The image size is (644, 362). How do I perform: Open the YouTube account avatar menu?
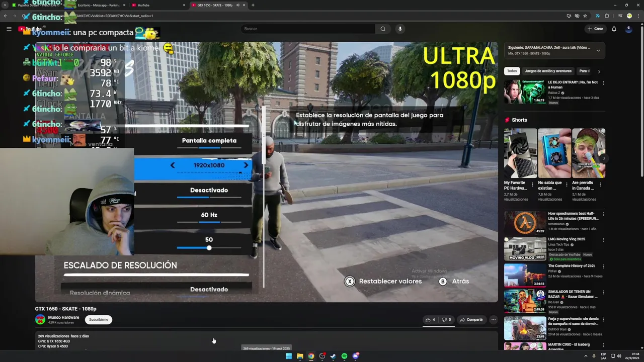[x=628, y=29]
